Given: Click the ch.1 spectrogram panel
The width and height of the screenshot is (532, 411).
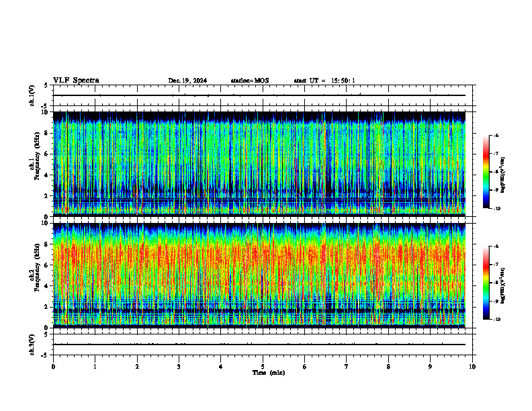Looking at the screenshot, I should [259, 164].
